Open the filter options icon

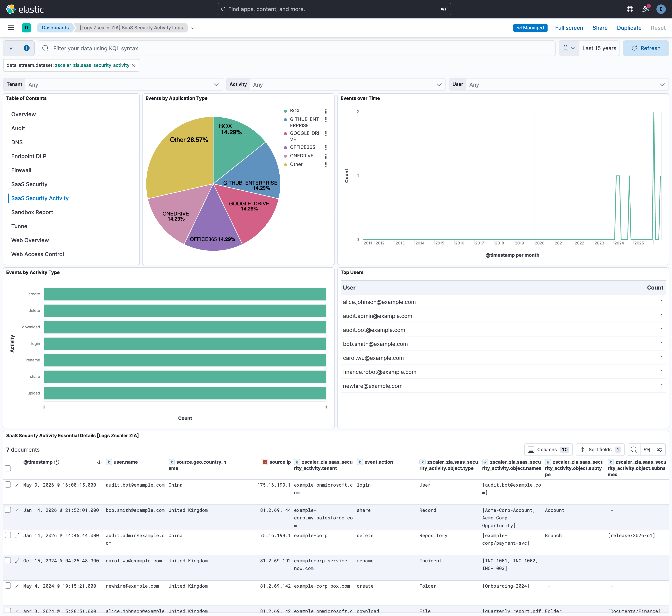[11, 48]
